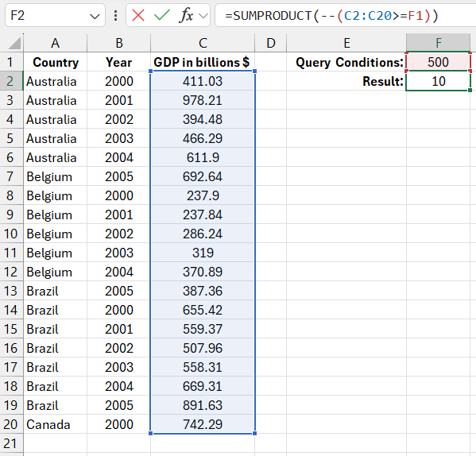This screenshot has width=476, height=456.
Task: Select row 2 header
Action: (x=11, y=81)
